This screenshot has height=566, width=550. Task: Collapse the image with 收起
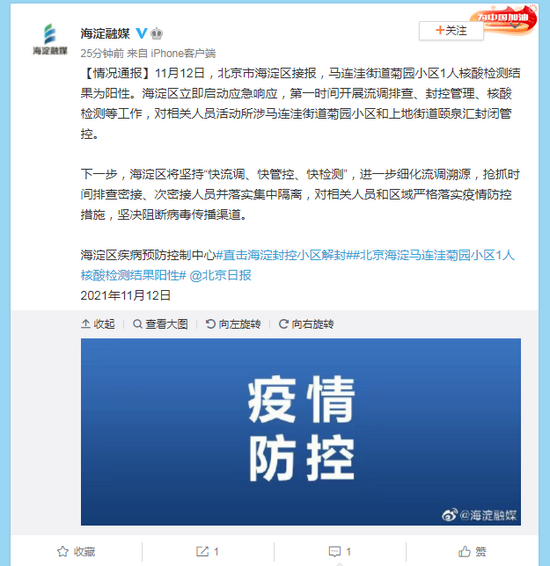click(x=98, y=324)
